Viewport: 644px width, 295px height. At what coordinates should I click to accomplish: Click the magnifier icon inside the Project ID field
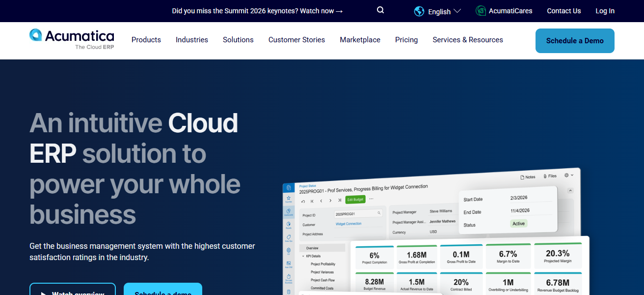[x=378, y=213]
